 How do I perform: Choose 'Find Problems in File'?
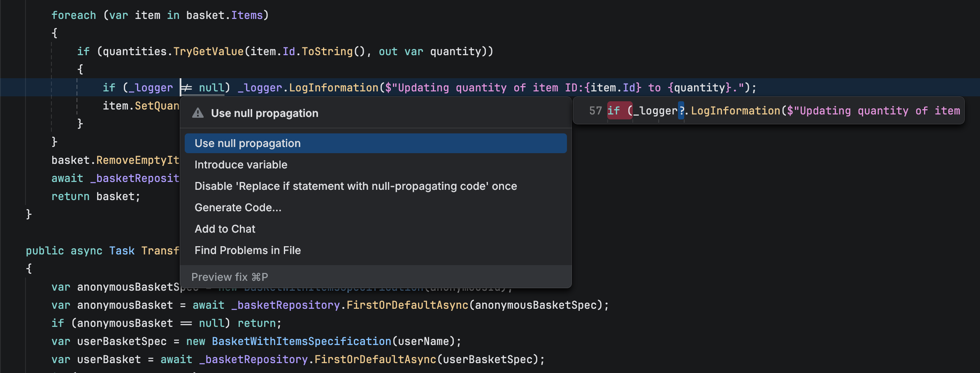point(247,250)
